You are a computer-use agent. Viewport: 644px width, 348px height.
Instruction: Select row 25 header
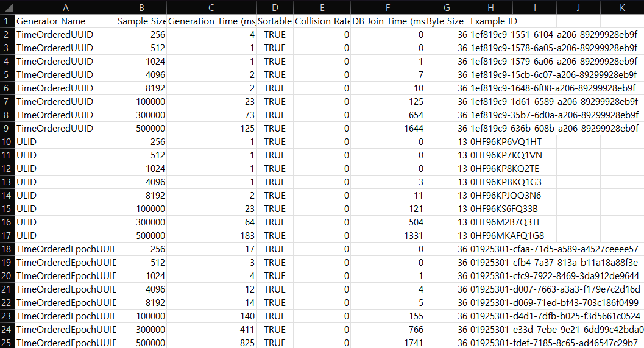tap(7, 343)
